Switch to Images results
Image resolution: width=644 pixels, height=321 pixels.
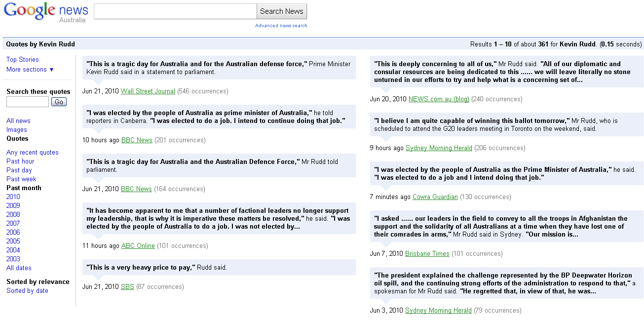17,130
